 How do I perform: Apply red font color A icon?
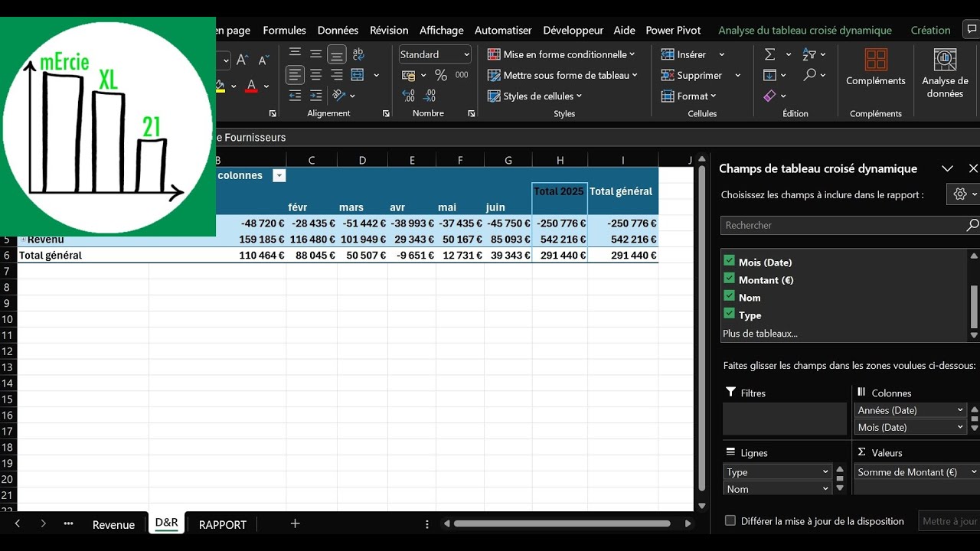tap(251, 86)
